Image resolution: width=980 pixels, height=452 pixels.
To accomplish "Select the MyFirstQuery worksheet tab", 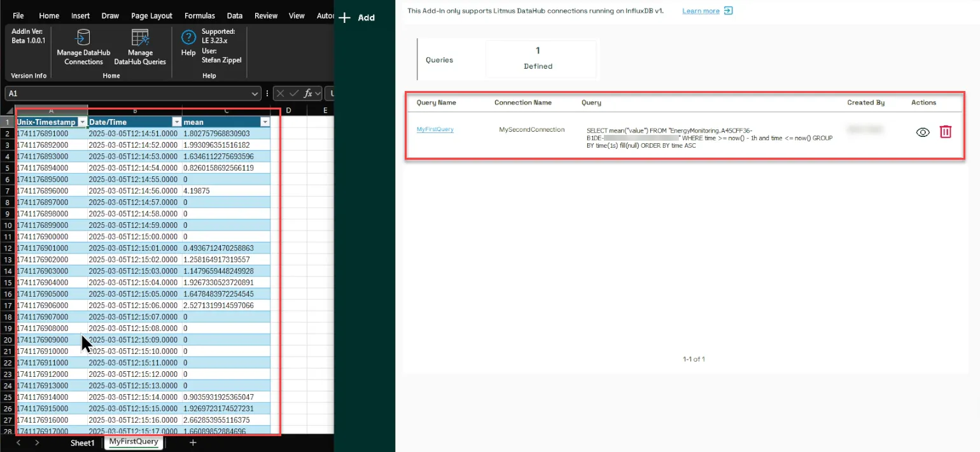I will pos(134,442).
